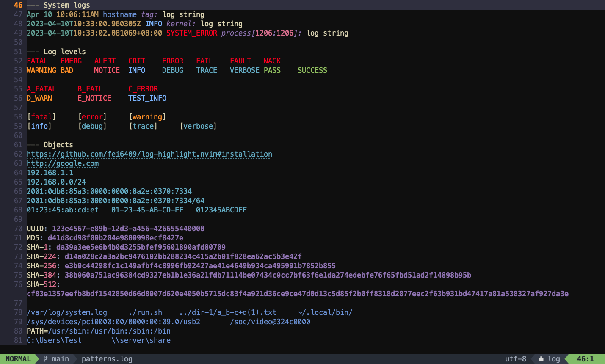Screen dimensions: 605x364
Task: Click the ./run.sh path
Action: tap(145, 312)
